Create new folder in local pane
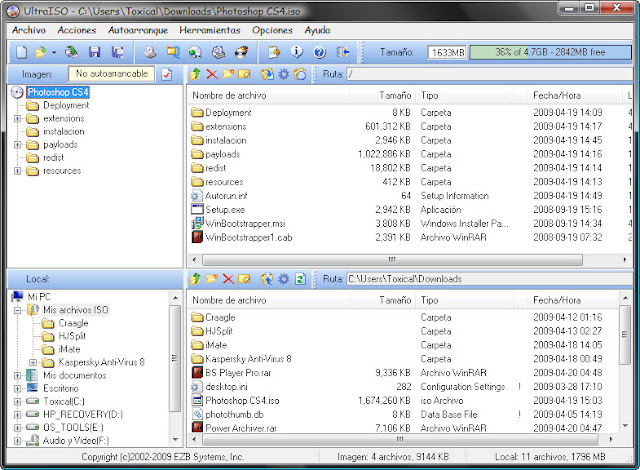This screenshot has width=640, height=470. click(x=212, y=279)
